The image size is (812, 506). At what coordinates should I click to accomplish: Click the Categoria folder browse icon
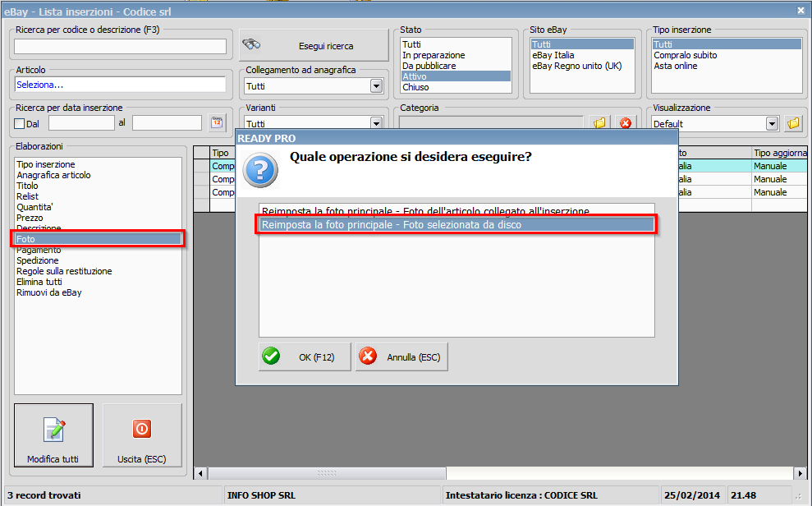[x=599, y=122]
